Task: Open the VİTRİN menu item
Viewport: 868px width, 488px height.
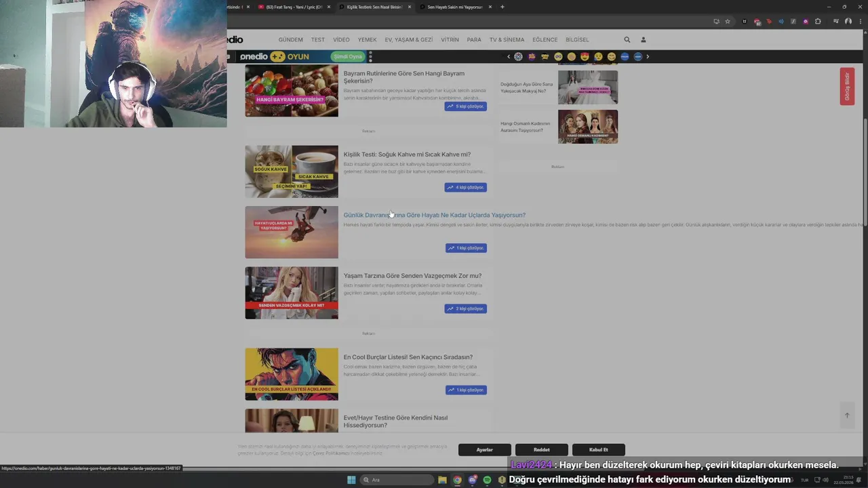Action: click(x=450, y=40)
